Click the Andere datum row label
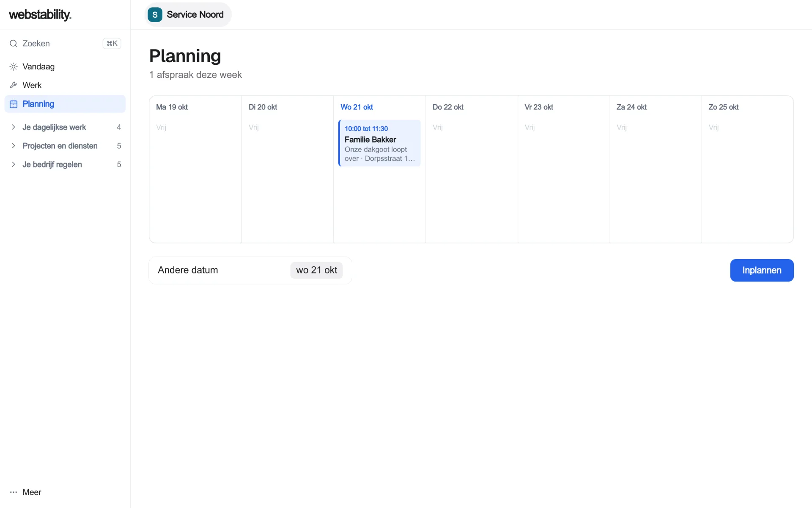812x508 pixels. pos(188,270)
